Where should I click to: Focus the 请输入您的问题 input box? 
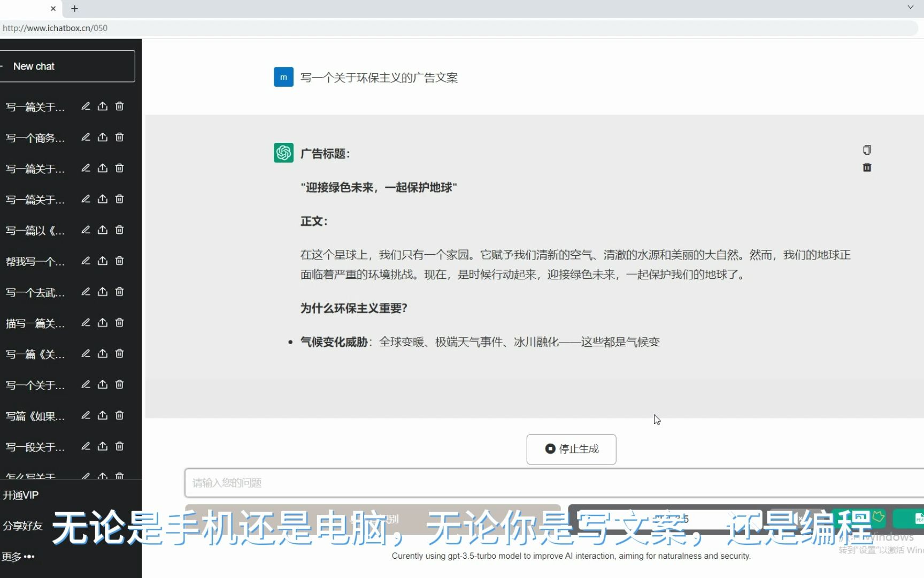pos(554,483)
